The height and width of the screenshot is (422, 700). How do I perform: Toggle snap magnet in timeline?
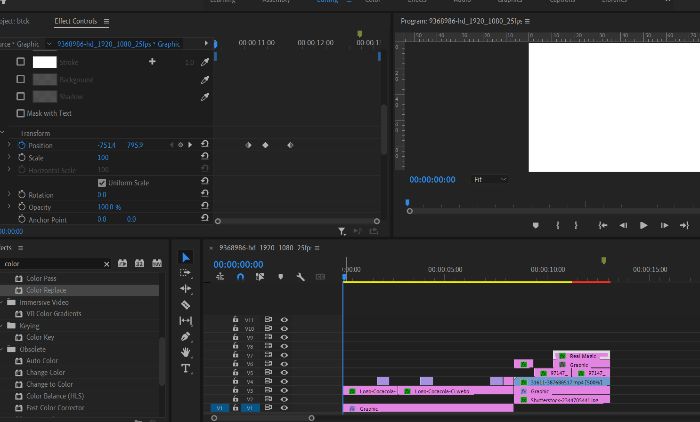[x=240, y=277]
